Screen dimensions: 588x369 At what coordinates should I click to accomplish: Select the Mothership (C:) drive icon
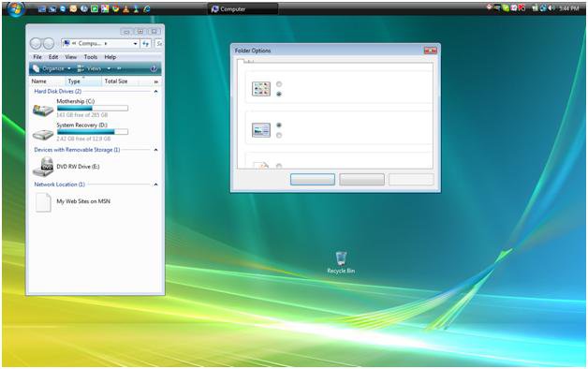(43, 110)
